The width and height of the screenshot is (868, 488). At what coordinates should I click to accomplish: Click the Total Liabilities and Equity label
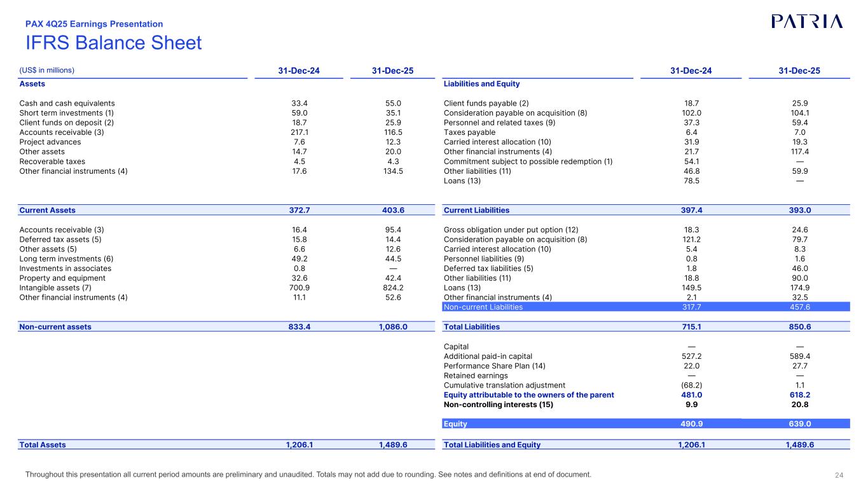click(492, 445)
